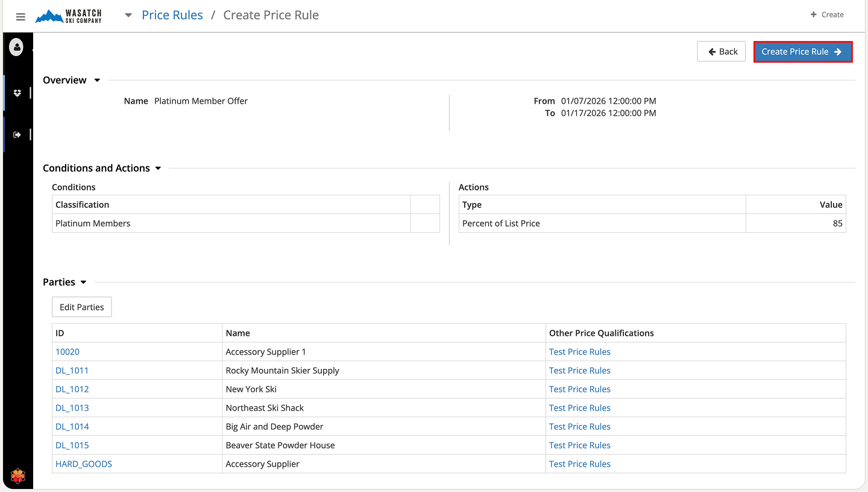868x492 pixels.
Task: Open the dropdown arrow before Price Rules
Action: coord(128,16)
